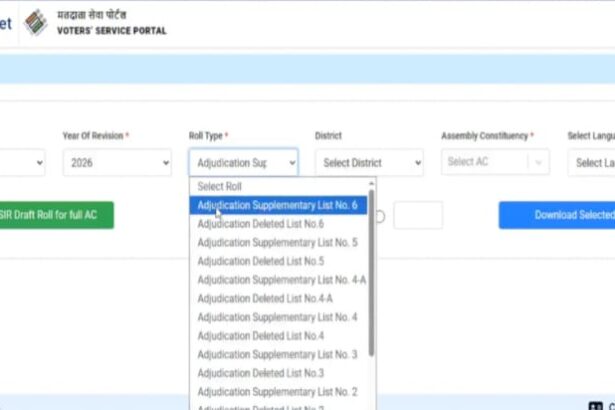Select the 'Select Roll' placeholder option

[219, 186]
